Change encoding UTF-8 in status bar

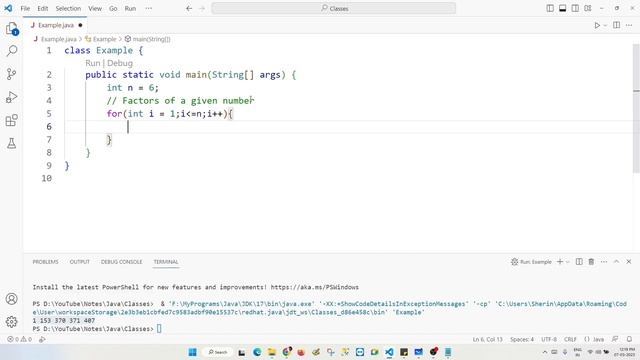point(549,339)
